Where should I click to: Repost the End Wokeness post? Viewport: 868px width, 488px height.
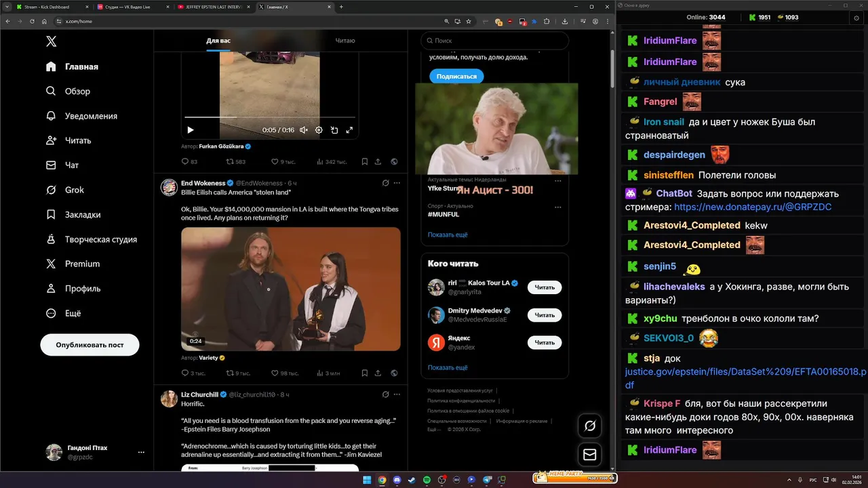pyautogui.click(x=237, y=373)
